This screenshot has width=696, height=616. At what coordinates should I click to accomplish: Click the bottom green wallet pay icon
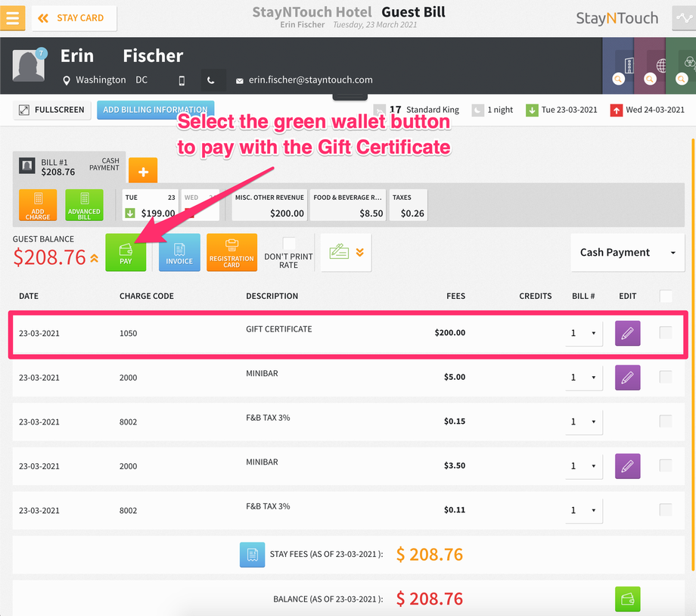[x=628, y=599]
